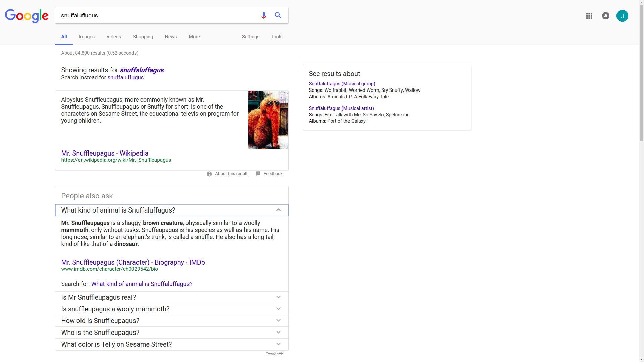Click About this result text

point(231,174)
